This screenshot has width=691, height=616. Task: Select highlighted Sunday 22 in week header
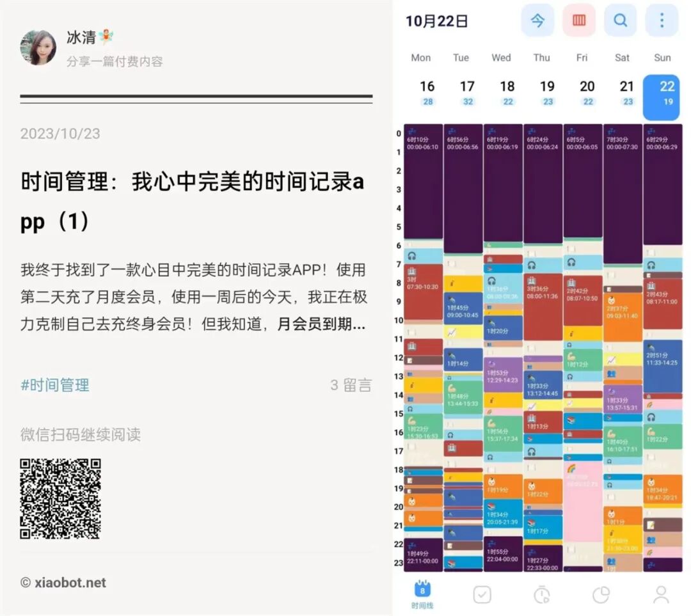tap(662, 97)
